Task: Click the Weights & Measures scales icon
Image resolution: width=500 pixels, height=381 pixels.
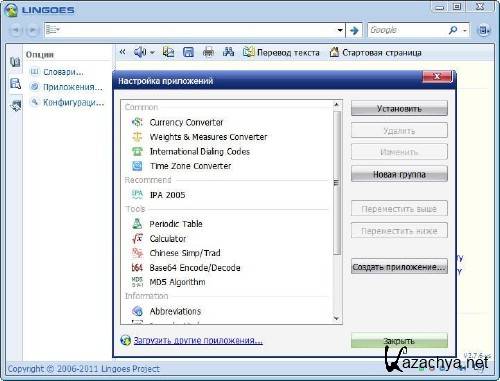Action: tap(137, 137)
